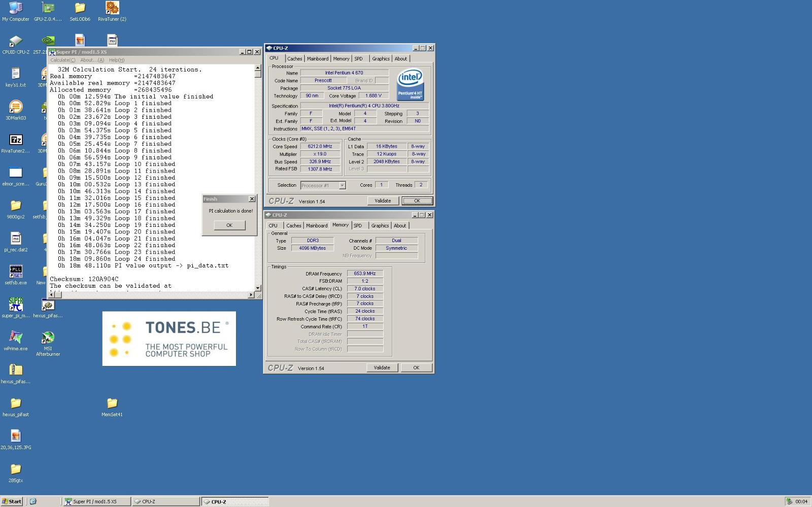Click quick launch icon beside Start

(x=33, y=501)
